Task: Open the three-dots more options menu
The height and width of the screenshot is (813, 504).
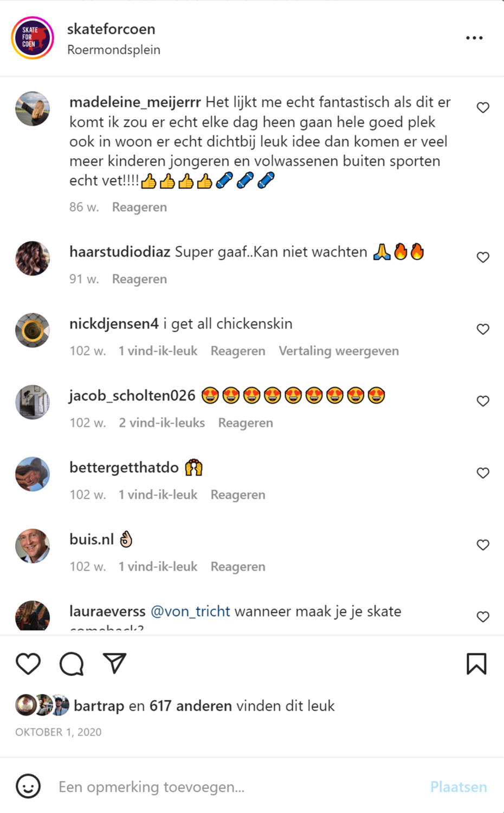Action: click(x=474, y=38)
